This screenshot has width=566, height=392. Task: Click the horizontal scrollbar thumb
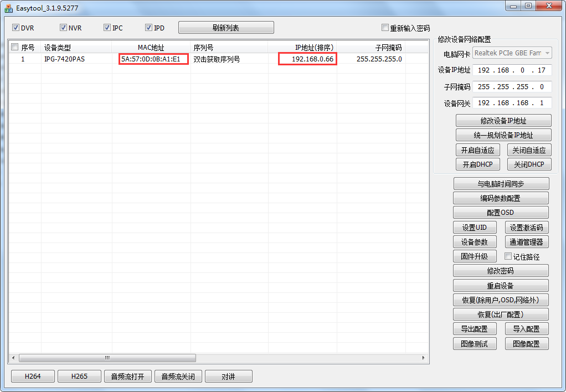pyautogui.click(x=107, y=358)
